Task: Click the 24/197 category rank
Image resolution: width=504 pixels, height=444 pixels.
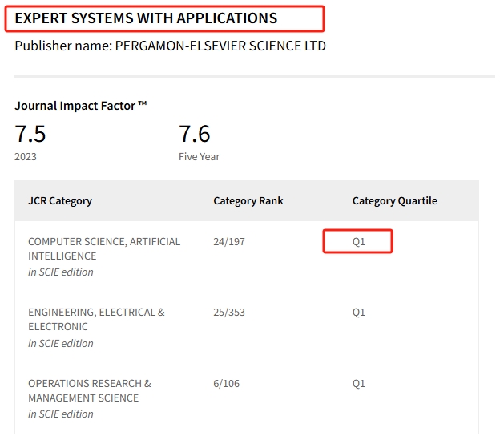Action: 229,241
